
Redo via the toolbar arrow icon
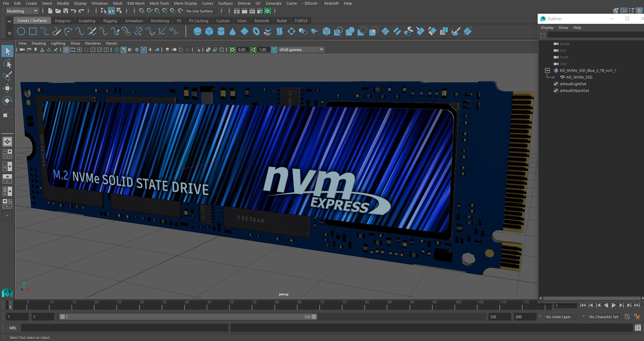point(82,11)
